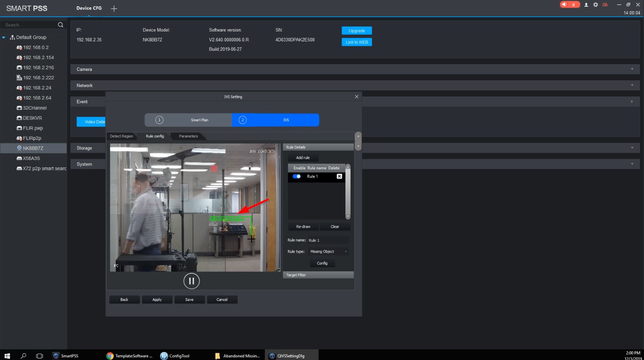This screenshot has width=644, height=360.
Task: Click the Add rule button
Action: (303, 158)
